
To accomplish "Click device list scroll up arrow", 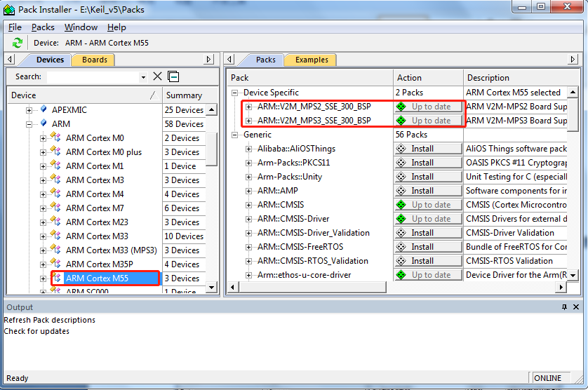I will click(x=211, y=109).
